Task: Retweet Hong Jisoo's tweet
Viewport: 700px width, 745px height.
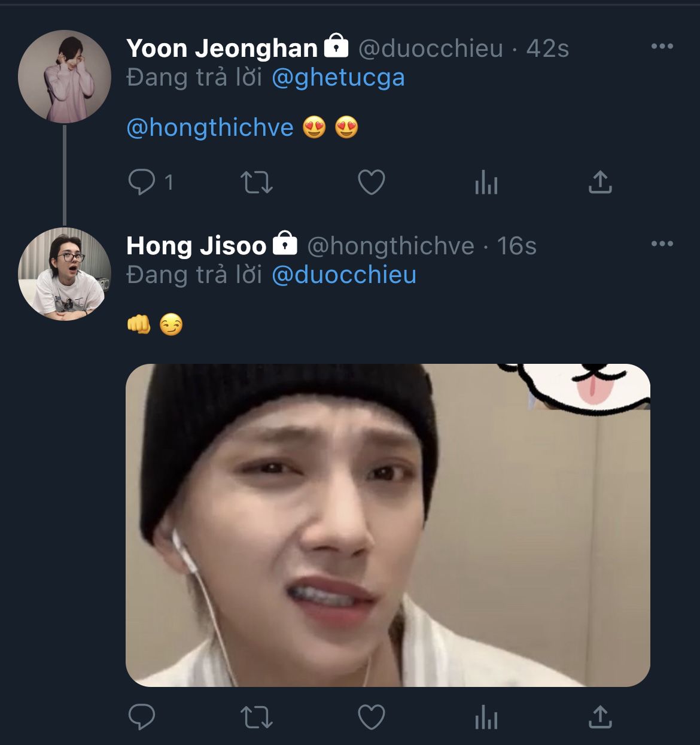Action: click(x=256, y=717)
